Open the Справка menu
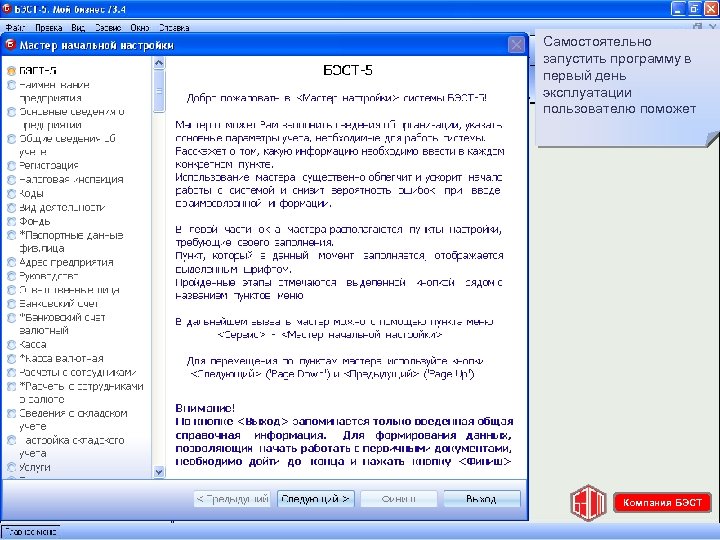The height and width of the screenshot is (540, 720). point(174,28)
